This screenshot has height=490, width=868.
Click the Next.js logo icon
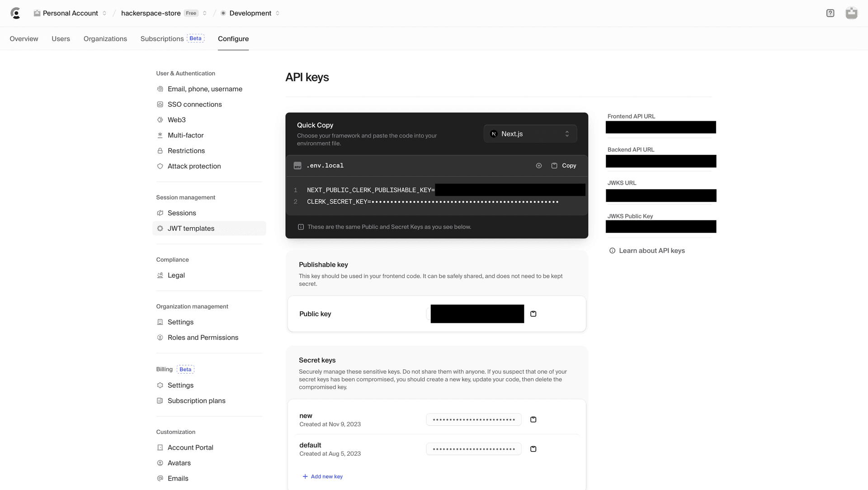494,134
